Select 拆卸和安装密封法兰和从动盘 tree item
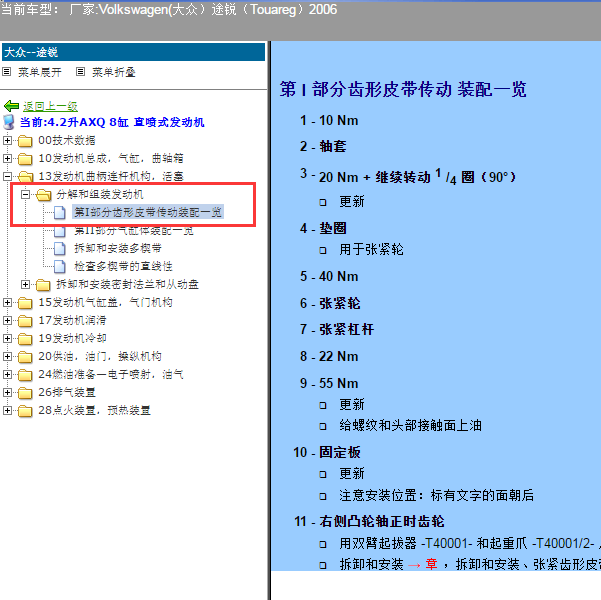Viewport: 601px width, 600px height. coord(127,284)
